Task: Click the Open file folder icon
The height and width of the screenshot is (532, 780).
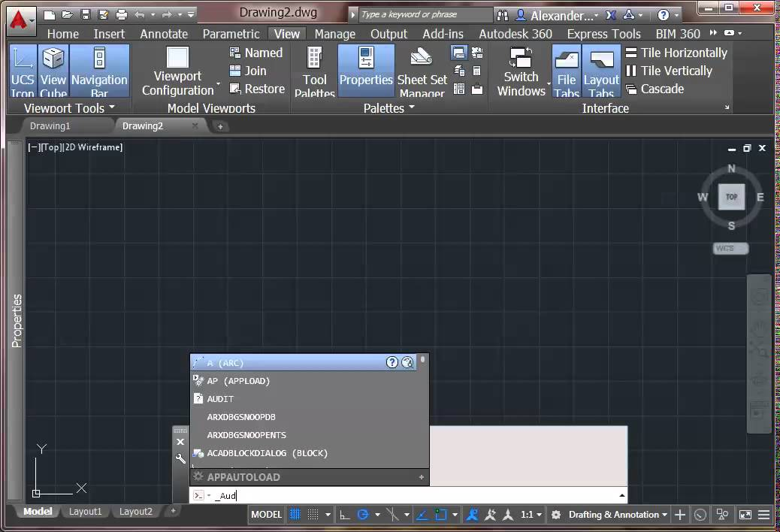Action: tap(67, 15)
